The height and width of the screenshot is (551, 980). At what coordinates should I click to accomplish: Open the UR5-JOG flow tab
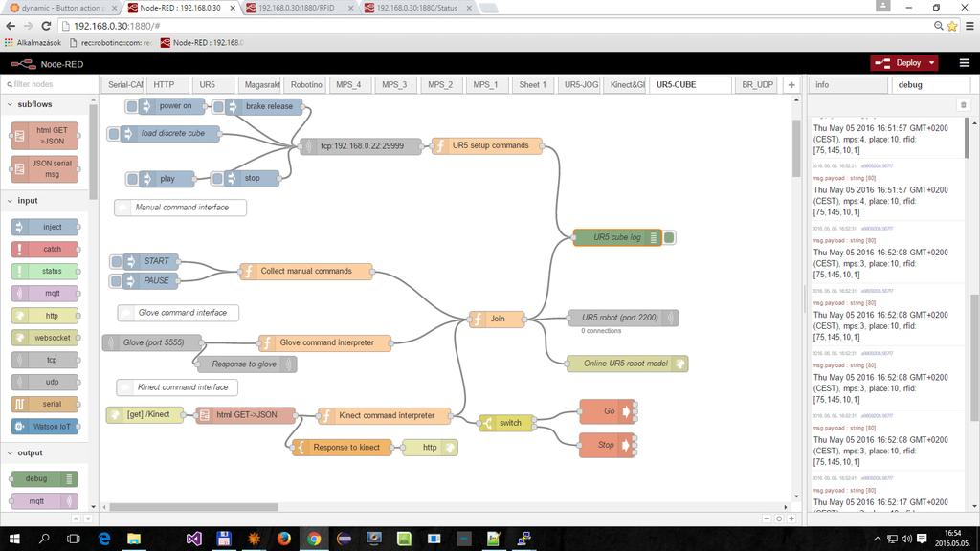(581, 85)
